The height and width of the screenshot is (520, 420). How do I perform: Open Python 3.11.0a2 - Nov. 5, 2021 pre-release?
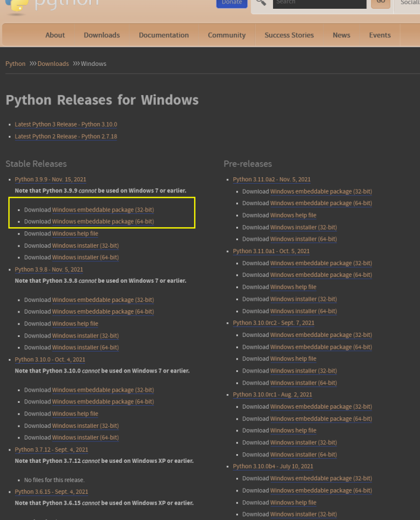click(x=272, y=180)
